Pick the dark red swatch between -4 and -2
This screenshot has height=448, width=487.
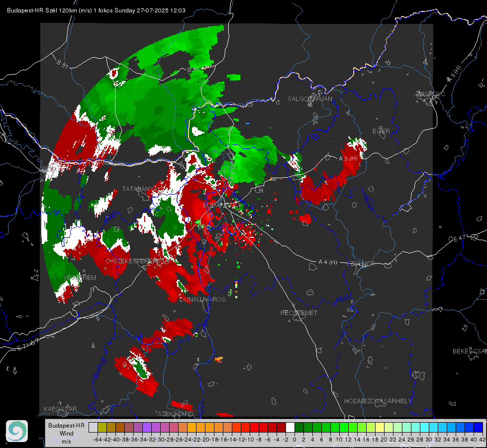coord(281,427)
